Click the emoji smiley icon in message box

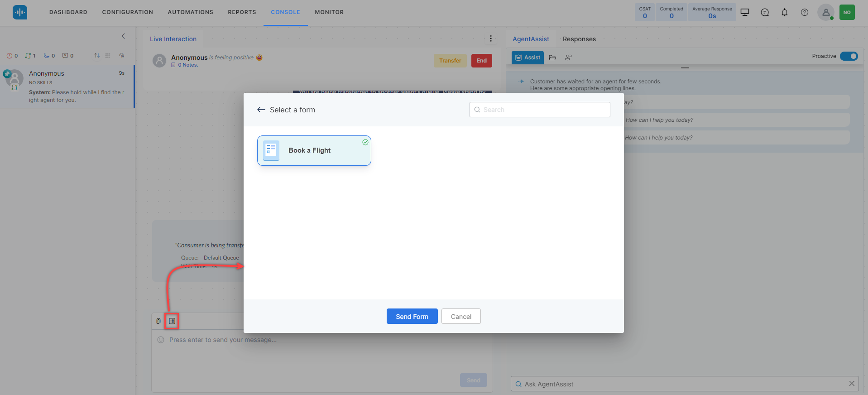[161, 340]
